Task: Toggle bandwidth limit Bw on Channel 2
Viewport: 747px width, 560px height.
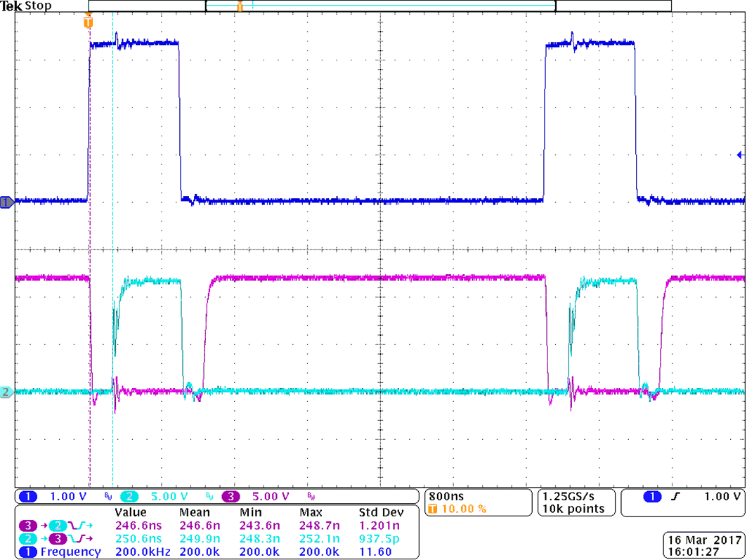Action: (208, 495)
